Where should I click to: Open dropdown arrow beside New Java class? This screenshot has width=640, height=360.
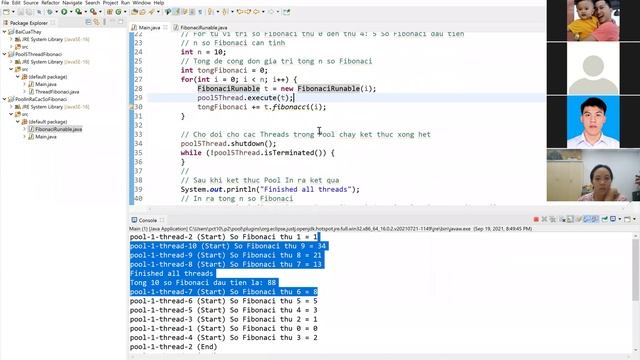point(125,12)
